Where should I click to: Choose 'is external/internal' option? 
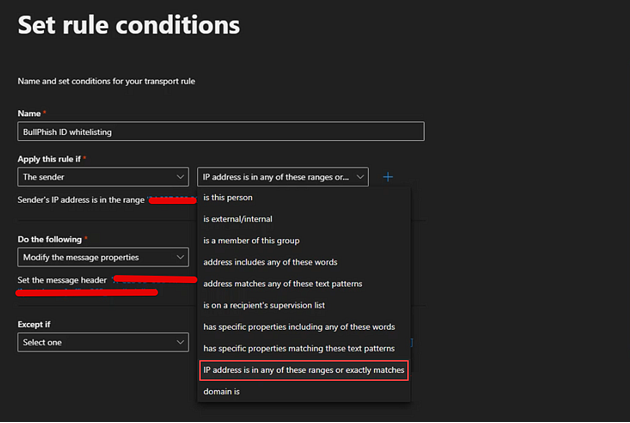click(238, 219)
